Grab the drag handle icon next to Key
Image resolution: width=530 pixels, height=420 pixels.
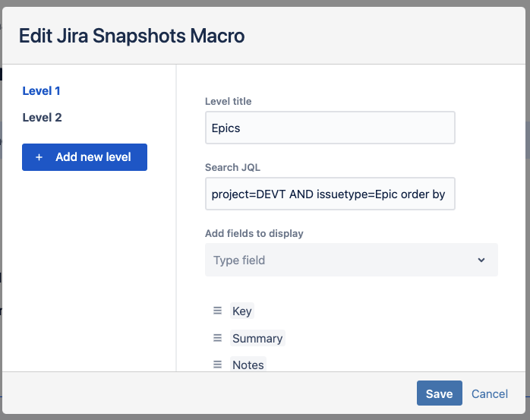[217, 311]
